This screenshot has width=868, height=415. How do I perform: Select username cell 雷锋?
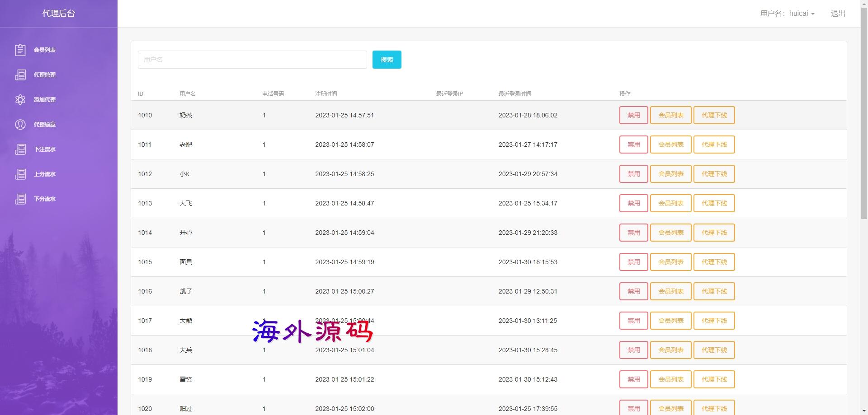[x=186, y=379]
